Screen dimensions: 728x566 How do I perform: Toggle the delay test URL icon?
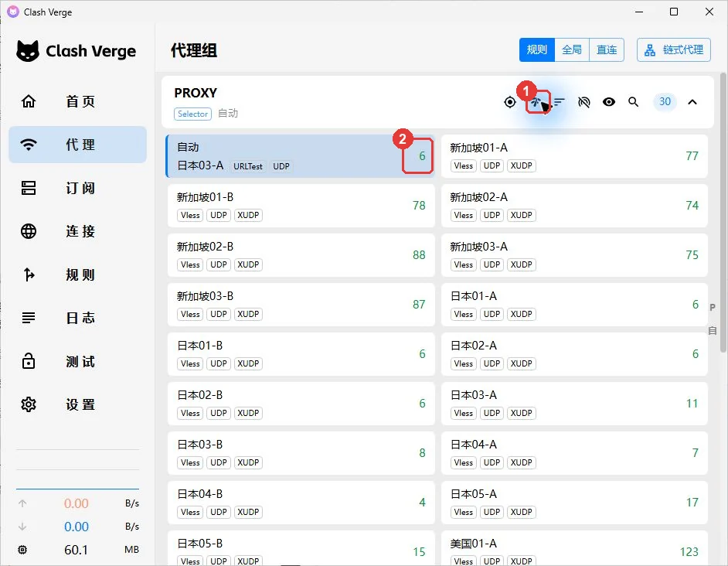click(x=584, y=102)
